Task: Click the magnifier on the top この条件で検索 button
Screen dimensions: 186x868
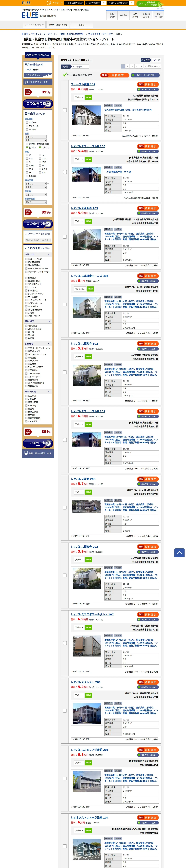Action: (x=48, y=103)
